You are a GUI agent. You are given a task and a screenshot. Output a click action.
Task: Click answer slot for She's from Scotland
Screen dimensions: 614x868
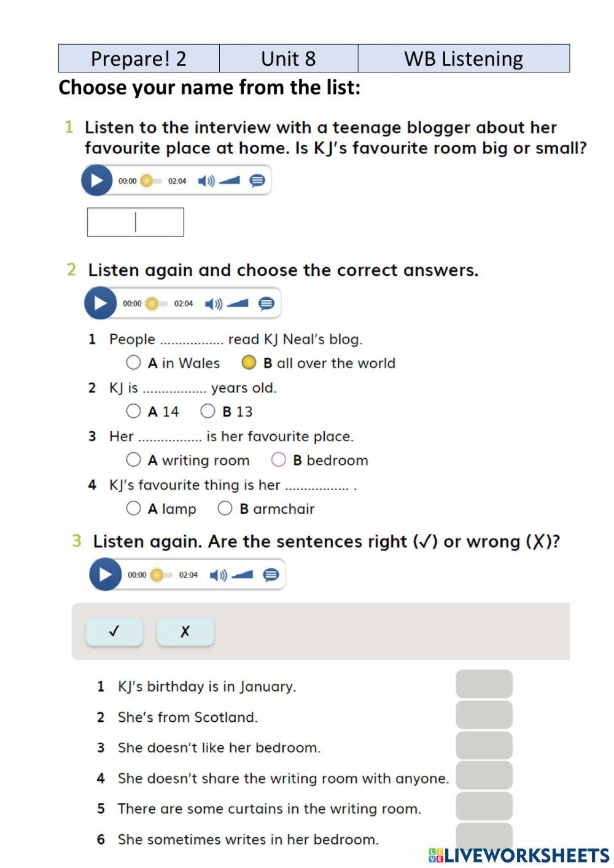(484, 715)
